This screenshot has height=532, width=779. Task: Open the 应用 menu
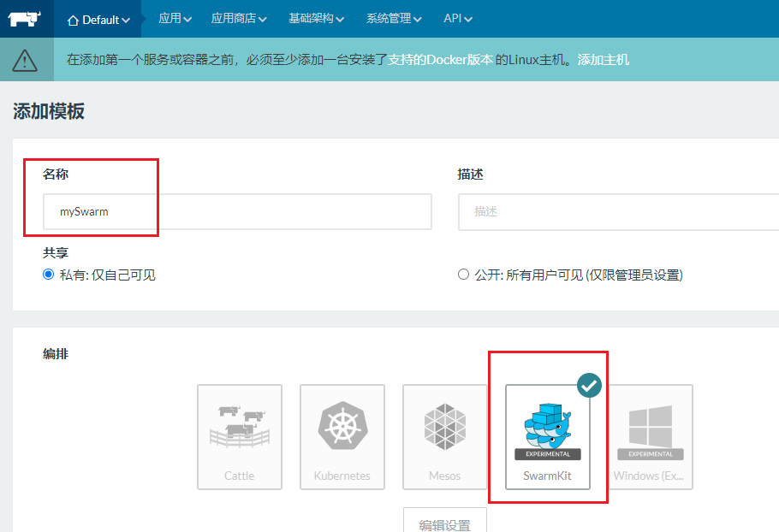[175, 19]
